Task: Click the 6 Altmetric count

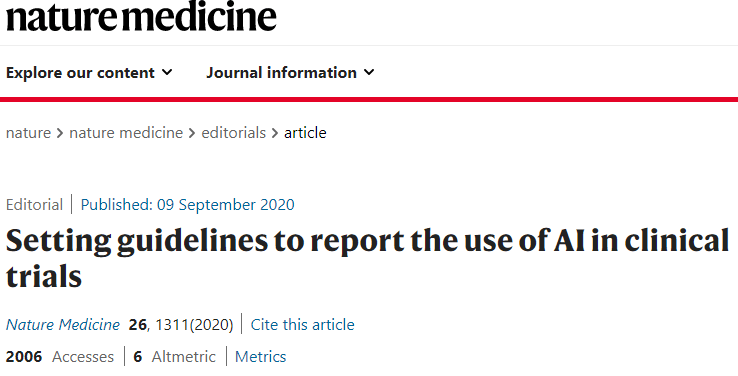Action: [x=175, y=357]
